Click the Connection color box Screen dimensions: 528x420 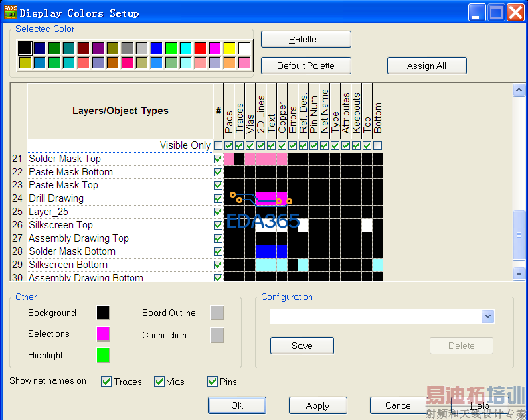[218, 335]
